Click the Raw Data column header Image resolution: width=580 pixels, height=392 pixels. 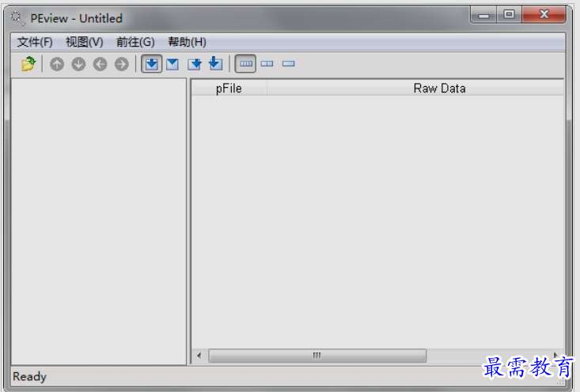pos(439,89)
